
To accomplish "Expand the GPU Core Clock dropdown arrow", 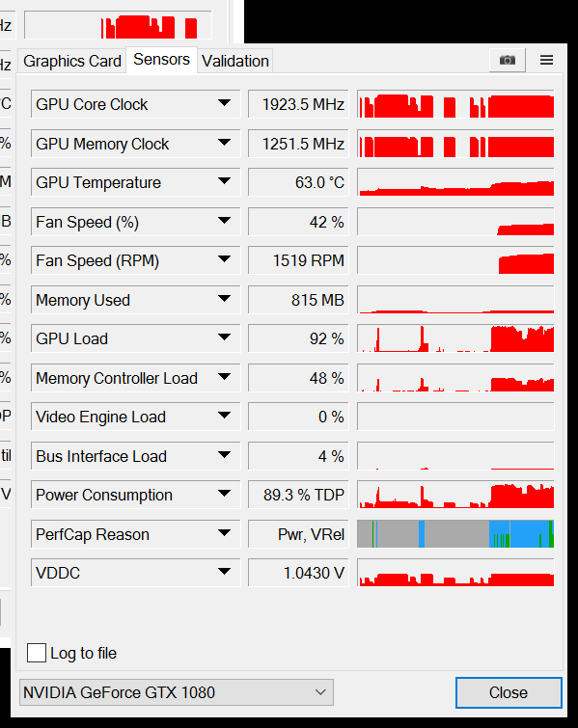I will click(225, 103).
